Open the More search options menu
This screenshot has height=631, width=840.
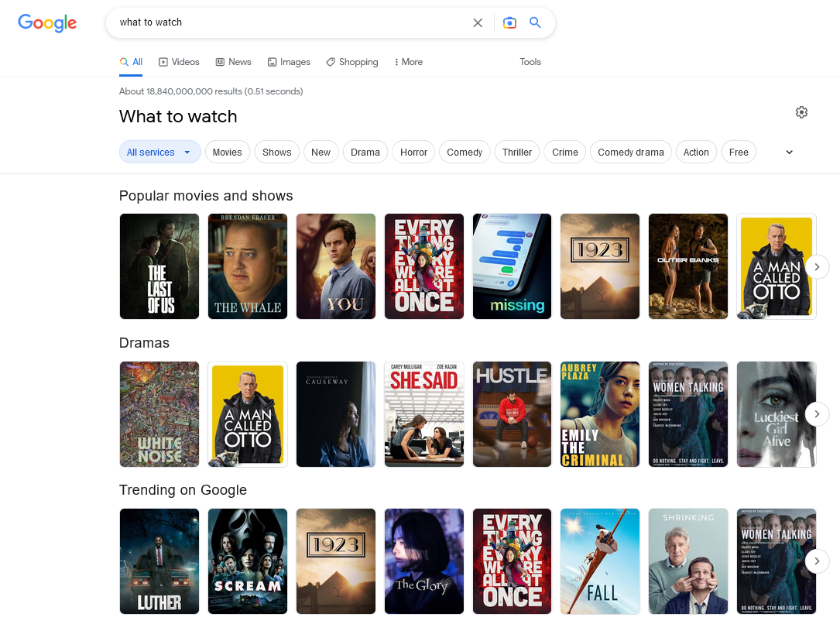pos(408,62)
